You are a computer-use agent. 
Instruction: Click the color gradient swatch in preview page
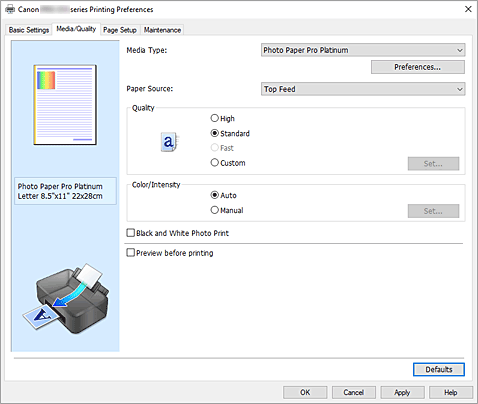pyautogui.click(x=46, y=80)
